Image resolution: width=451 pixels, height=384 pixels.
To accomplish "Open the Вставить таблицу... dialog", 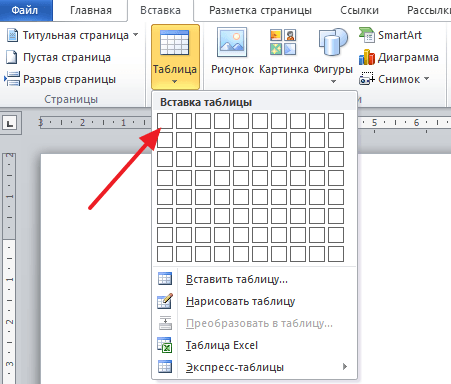I will point(237,279).
